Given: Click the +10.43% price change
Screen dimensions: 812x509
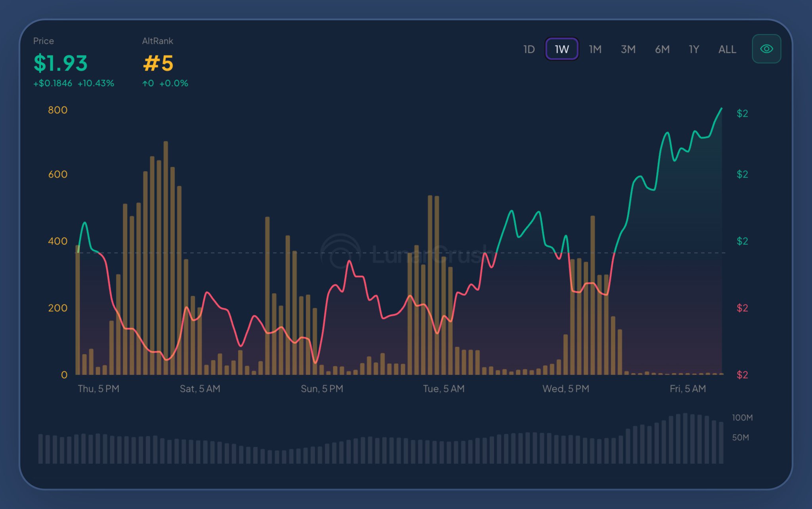Looking at the screenshot, I should (x=96, y=83).
